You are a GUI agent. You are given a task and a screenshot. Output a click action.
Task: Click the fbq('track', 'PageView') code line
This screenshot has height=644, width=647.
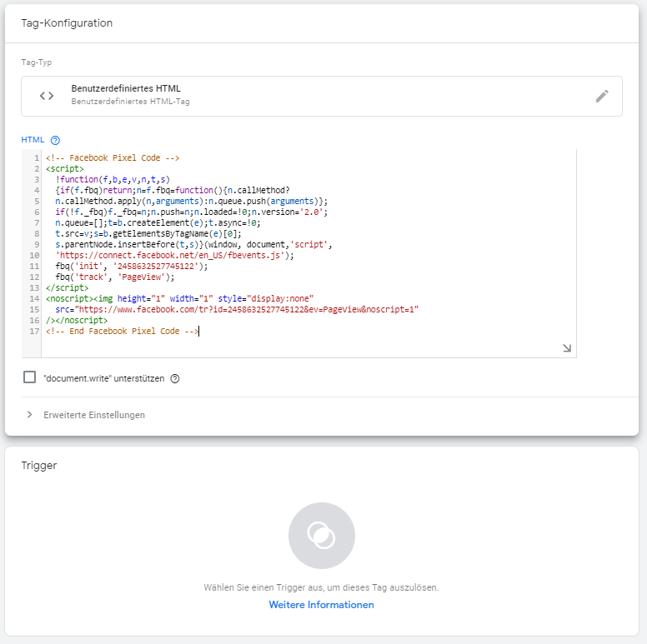point(115,277)
